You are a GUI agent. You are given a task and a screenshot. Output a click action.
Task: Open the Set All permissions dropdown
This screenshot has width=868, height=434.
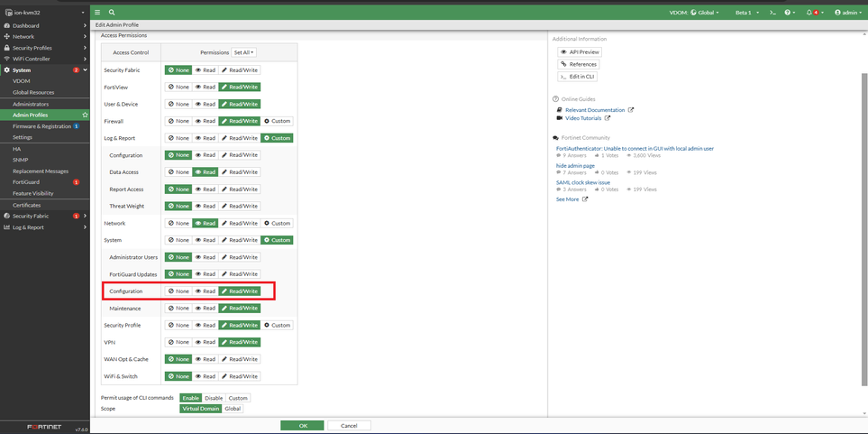click(243, 52)
